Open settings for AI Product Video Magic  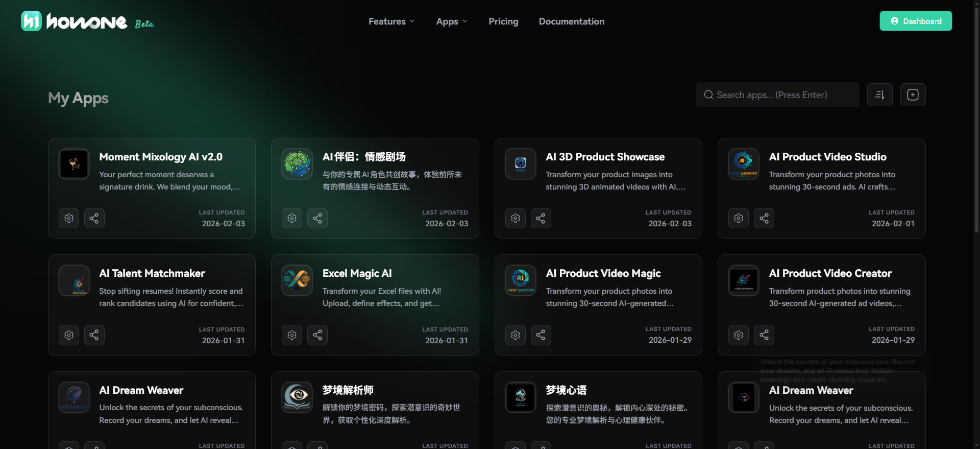point(516,335)
